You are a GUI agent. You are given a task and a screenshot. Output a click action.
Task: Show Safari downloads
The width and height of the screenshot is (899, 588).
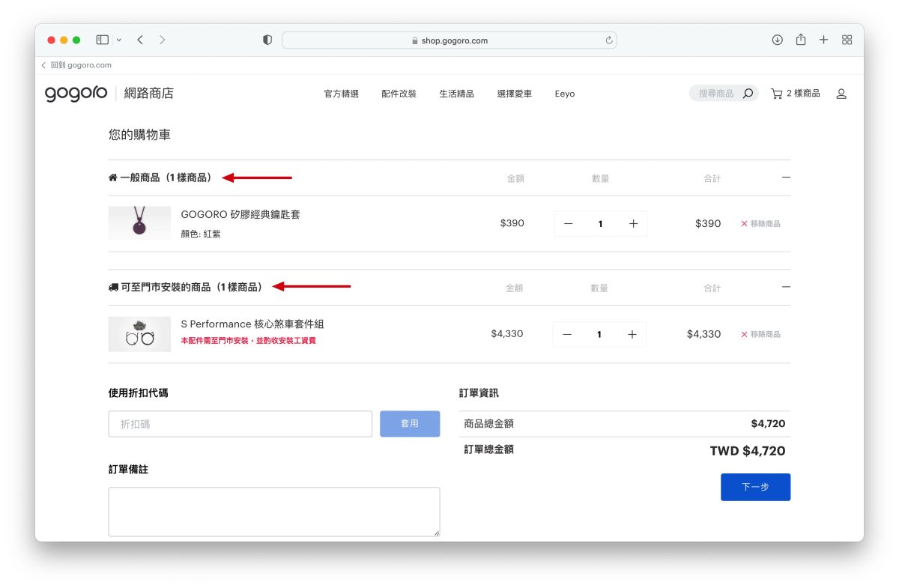pyautogui.click(x=778, y=40)
